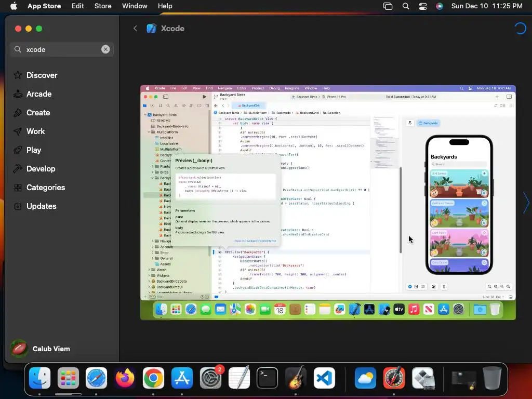
Task: Go back using the back chevron
Action: [135, 29]
